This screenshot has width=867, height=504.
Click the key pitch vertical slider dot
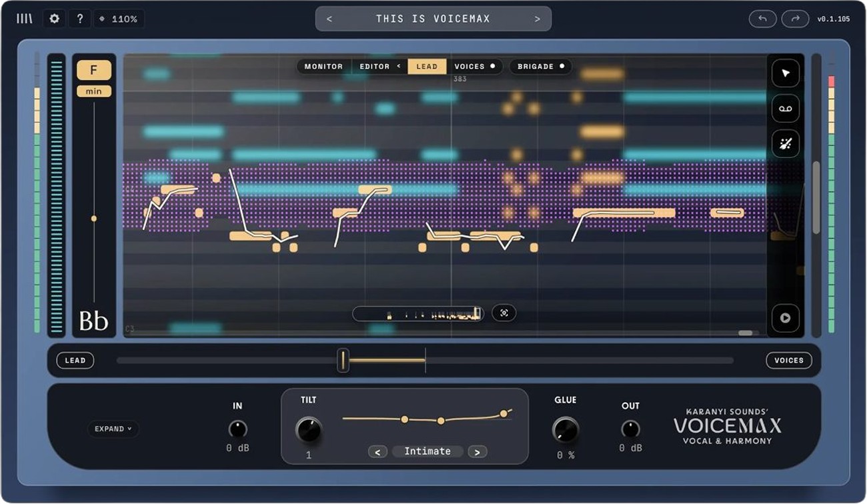(x=94, y=219)
